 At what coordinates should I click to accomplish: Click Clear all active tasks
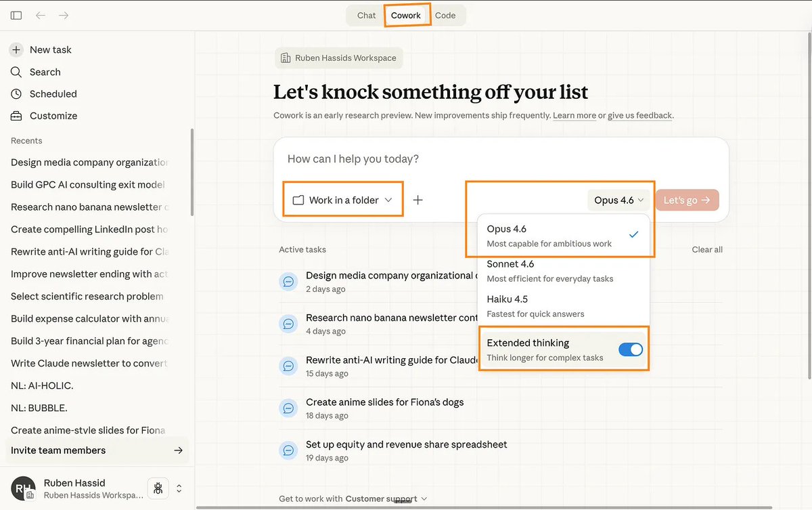(x=707, y=249)
